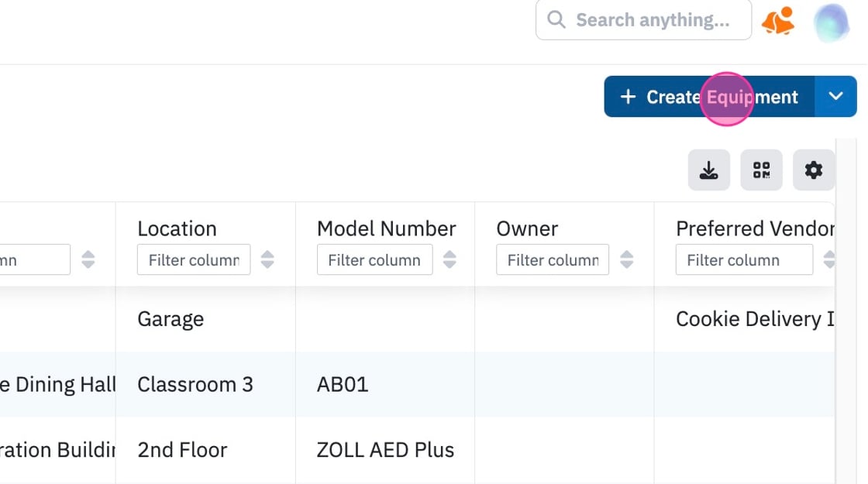The width and height of the screenshot is (868, 484).
Task: Sort the Owner column
Action: (x=627, y=259)
